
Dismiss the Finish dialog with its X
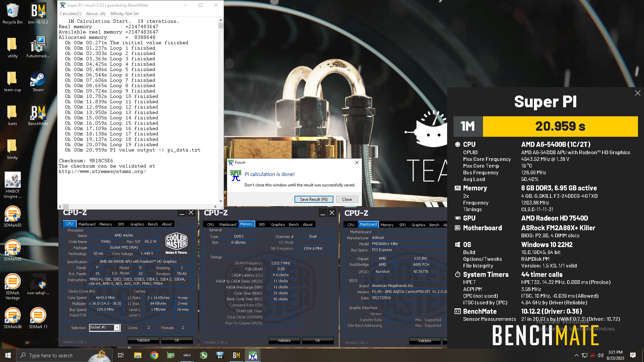tap(357, 163)
